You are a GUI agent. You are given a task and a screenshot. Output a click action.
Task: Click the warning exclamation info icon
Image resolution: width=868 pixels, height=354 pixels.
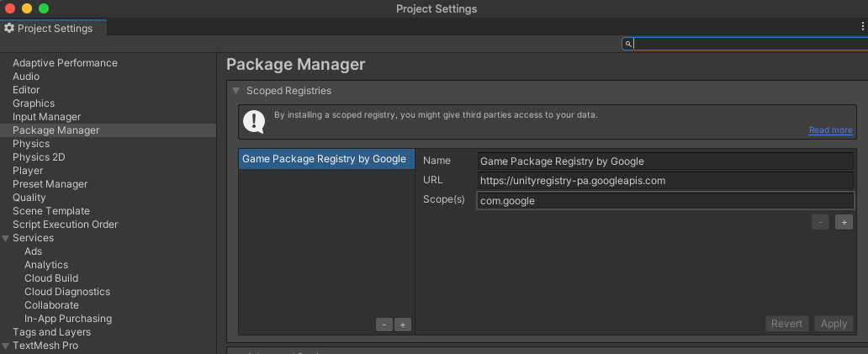pyautogui.click(x=254, y=122)
